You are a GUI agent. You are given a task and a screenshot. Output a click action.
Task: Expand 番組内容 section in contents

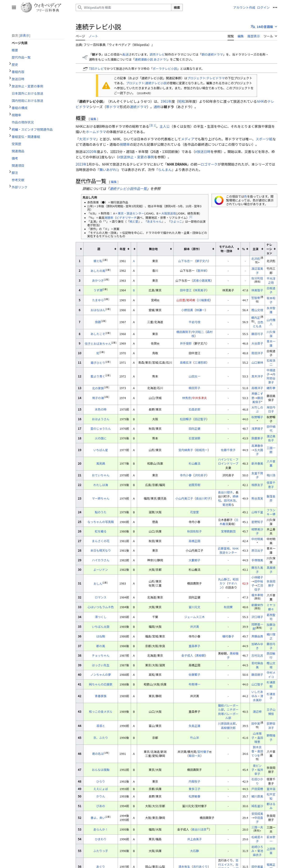(x=10, y=71)
